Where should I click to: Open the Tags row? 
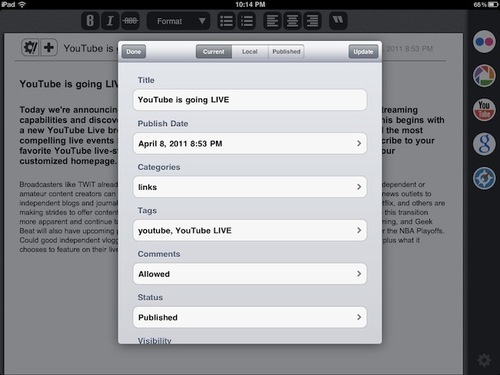(x=250, y=230)
